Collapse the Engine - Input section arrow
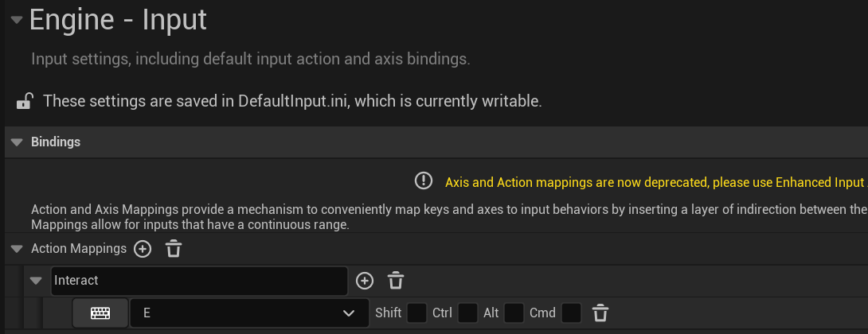Image resolution: width=868 pixels, height=334 pixels. [x=17, y=20]
